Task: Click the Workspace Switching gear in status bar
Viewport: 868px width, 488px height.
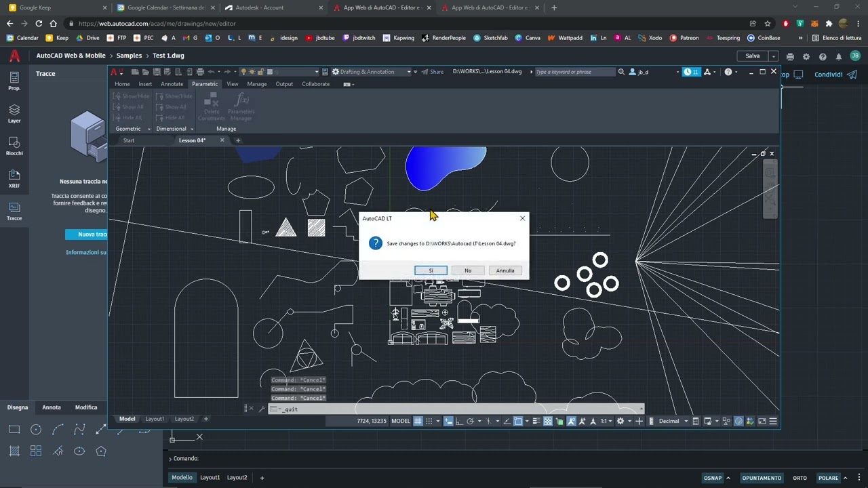Action: coord(620,421)
